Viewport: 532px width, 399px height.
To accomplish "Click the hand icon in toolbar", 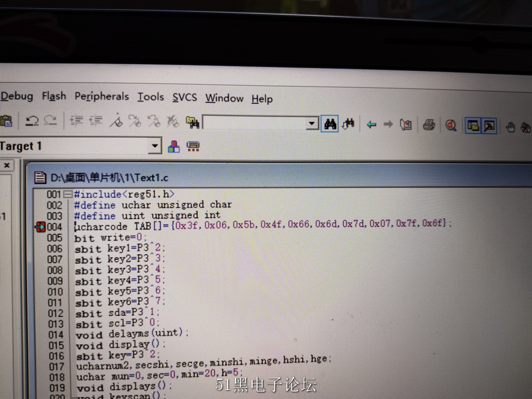I will coord(510,127).
